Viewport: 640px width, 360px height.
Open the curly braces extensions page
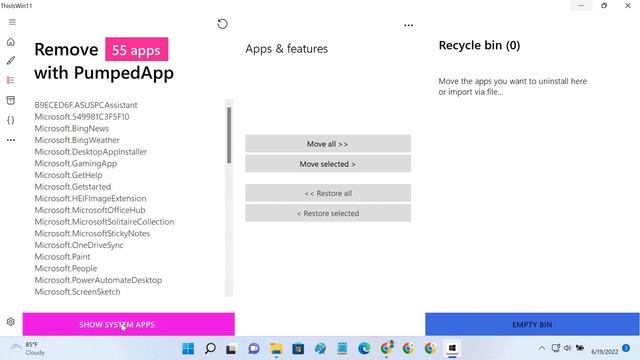click(11, 120)
